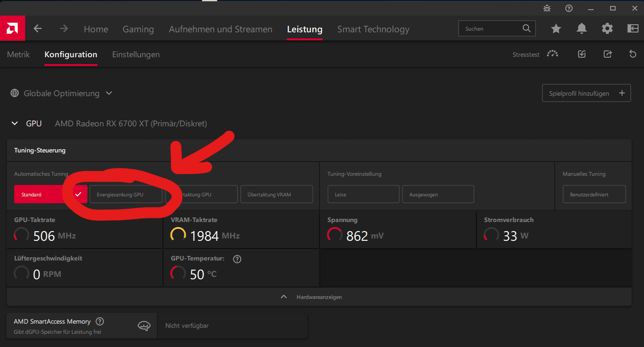Click the AMD logo icon
The image size is (644, 347).
click(12, 28)
